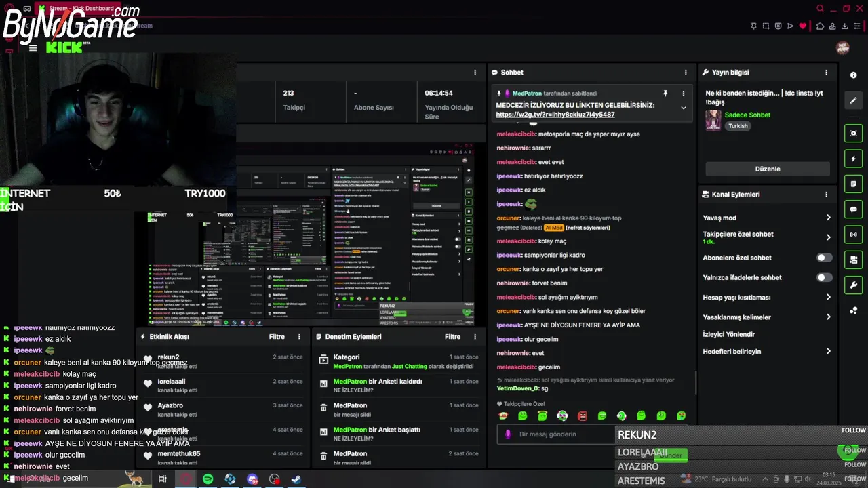Screen dimensions: 868x488
Task: Open pinned message three-dot options
Action: (x=684, y=94)
